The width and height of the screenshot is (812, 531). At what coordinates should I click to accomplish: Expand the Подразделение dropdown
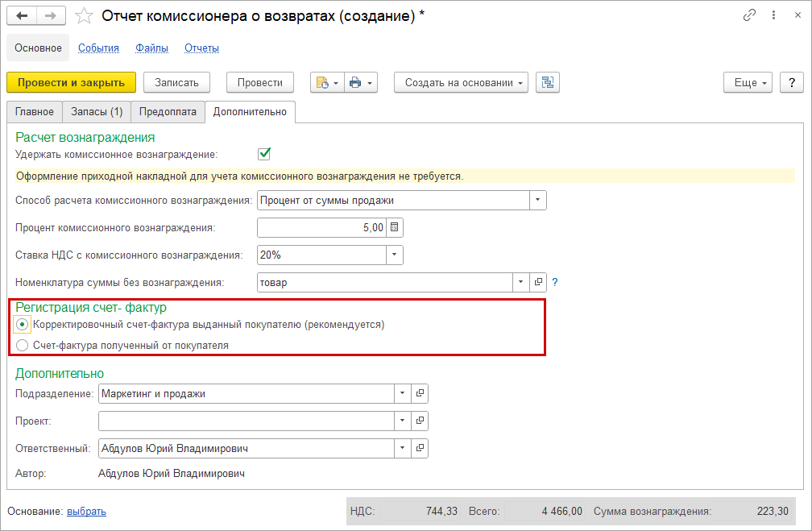(402, 394)
